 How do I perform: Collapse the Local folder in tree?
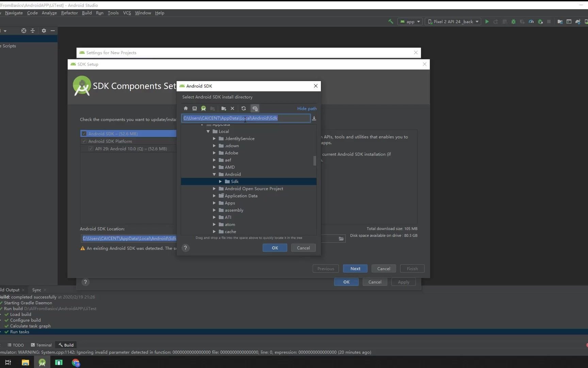[x=208, y=132]
